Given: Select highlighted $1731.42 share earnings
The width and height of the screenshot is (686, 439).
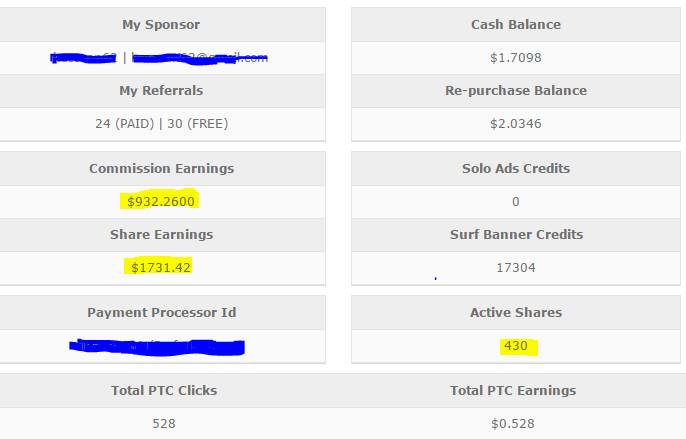Looking at the screenshot, I should [x=161, y=267].
